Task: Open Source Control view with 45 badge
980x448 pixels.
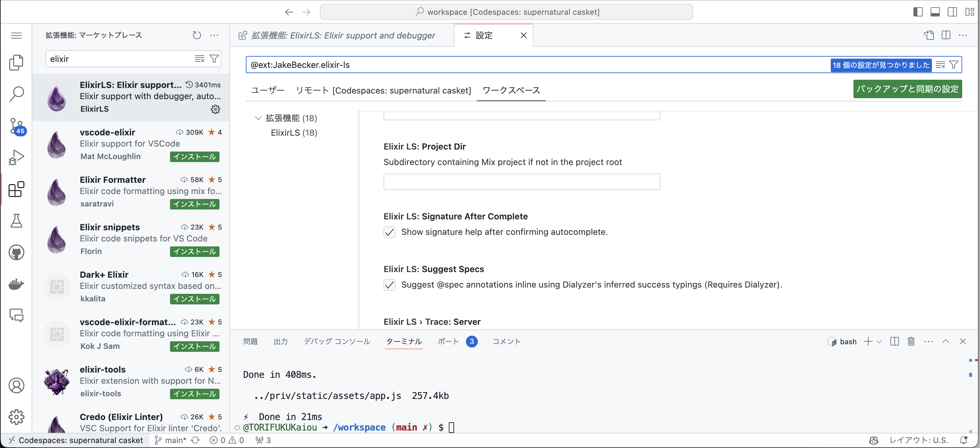Action: coord(16,126)
